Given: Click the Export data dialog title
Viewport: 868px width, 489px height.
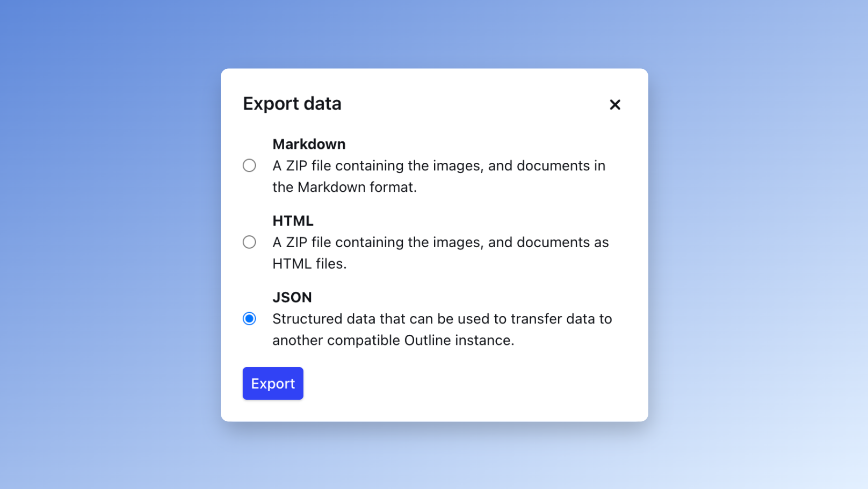Looking at the screenshot, I should click(x=293, y=104).
